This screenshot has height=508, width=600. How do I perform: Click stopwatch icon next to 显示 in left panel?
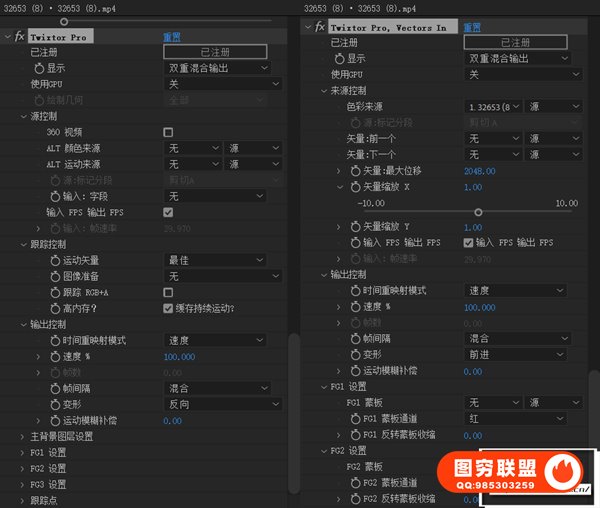click(x=38, y=69)
